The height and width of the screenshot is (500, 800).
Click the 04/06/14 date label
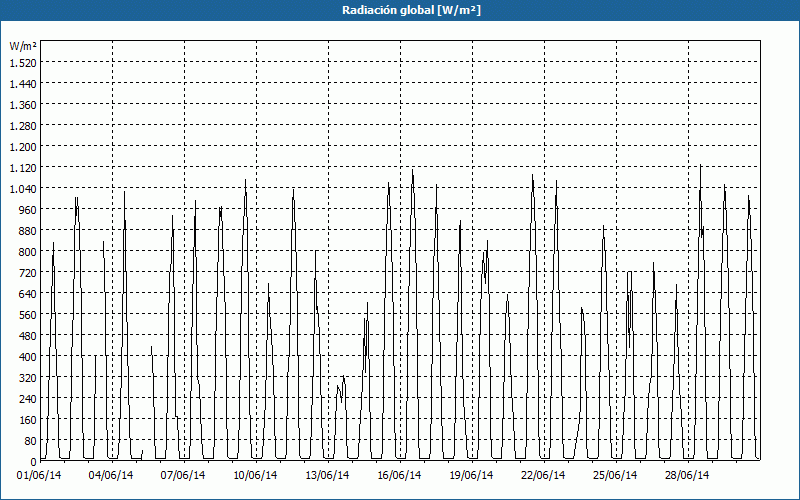pyautogui.click(x=111, y=475)
